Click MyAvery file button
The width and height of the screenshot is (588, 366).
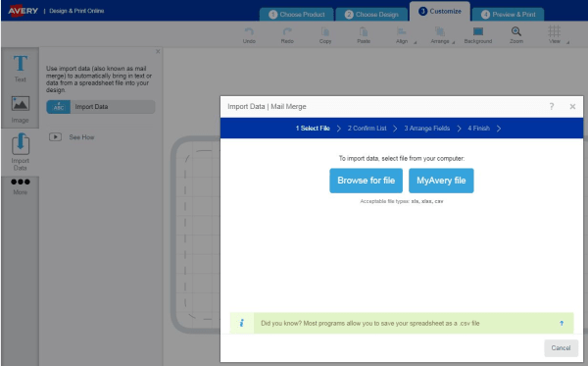tap(441, 181)
